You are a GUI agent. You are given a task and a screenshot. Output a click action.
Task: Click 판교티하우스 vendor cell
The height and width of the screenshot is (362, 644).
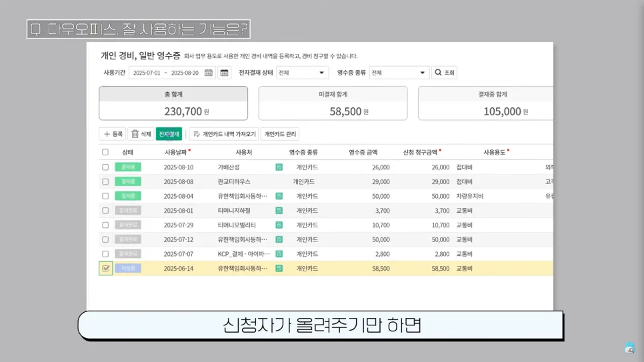click(x=234, y=181)
